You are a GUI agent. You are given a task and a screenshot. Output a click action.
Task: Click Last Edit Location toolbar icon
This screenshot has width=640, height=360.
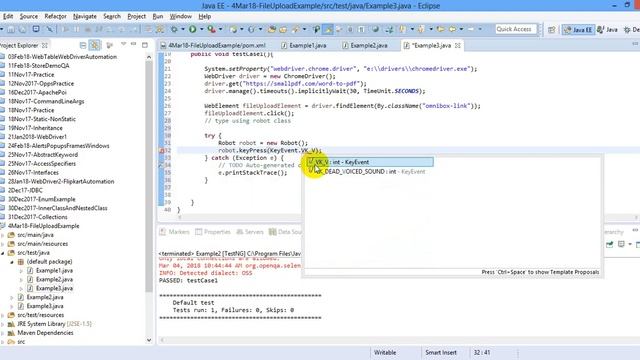click(440, 29)
